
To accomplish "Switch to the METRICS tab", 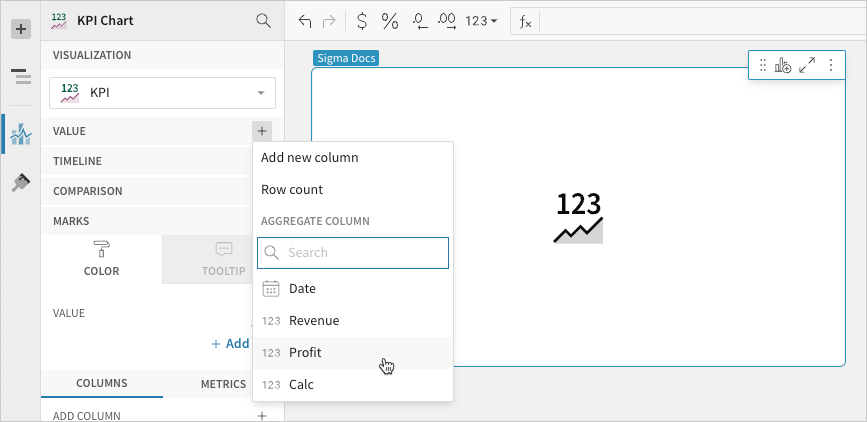I will (223, 383).
